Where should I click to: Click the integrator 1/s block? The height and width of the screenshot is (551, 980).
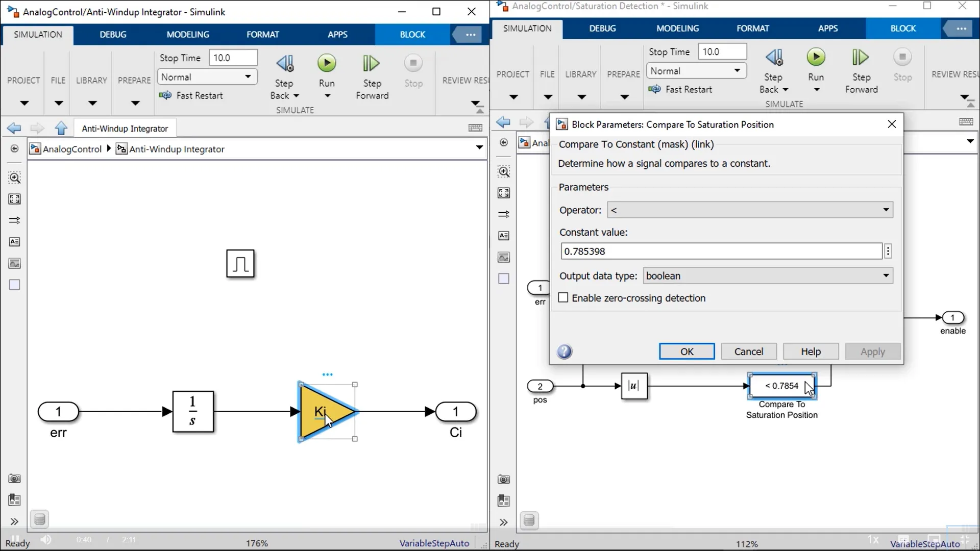(x=193, y=412)
